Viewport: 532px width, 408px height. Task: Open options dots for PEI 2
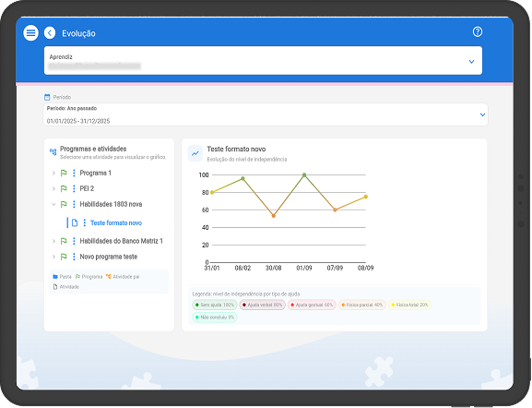pyautogui.click(x=74, y=188)
